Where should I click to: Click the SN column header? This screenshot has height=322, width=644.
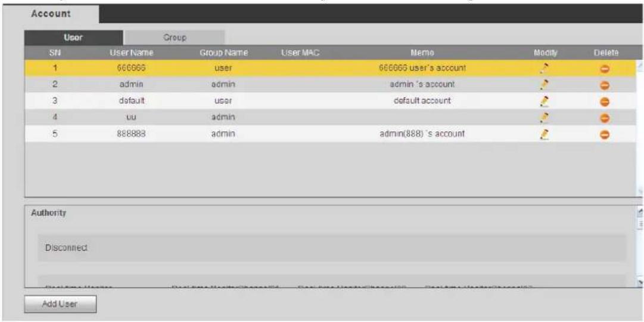(55, 52)
